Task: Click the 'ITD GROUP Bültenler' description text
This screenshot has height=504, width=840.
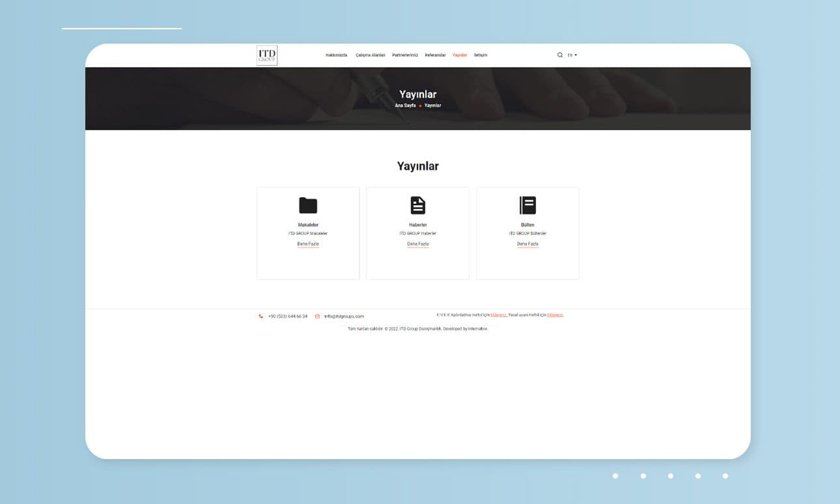Action: point(527,233)
